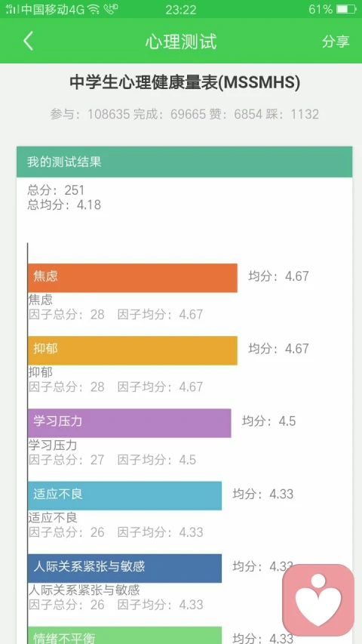Select the dark blue 人际关系紧张与敏感 bar
Image resolution: width=362 pixels, height=644 pixels.
pyautogui.click(x=124, y=568)
